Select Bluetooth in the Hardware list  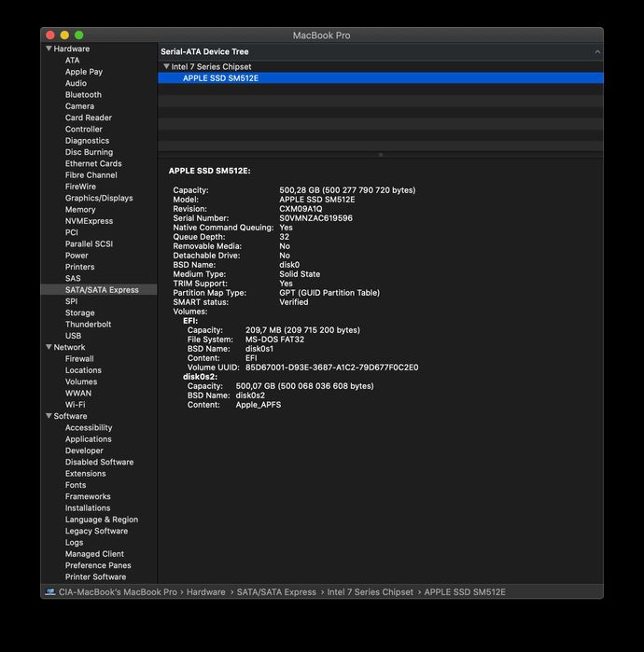point(83,95)
